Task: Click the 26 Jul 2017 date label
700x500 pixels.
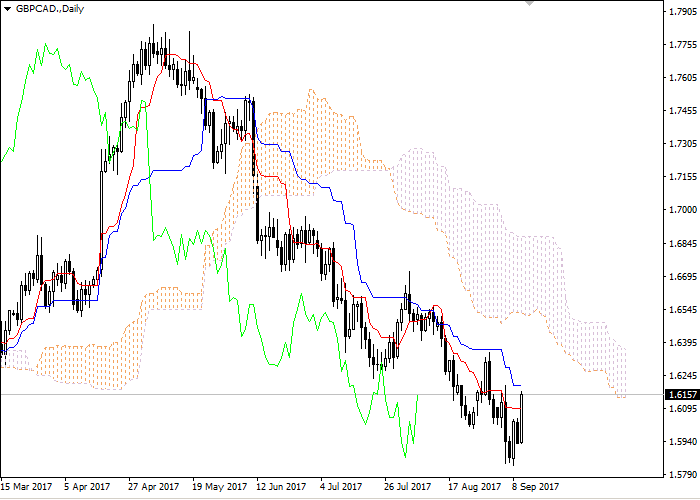Action: click(x=407, y=487)
